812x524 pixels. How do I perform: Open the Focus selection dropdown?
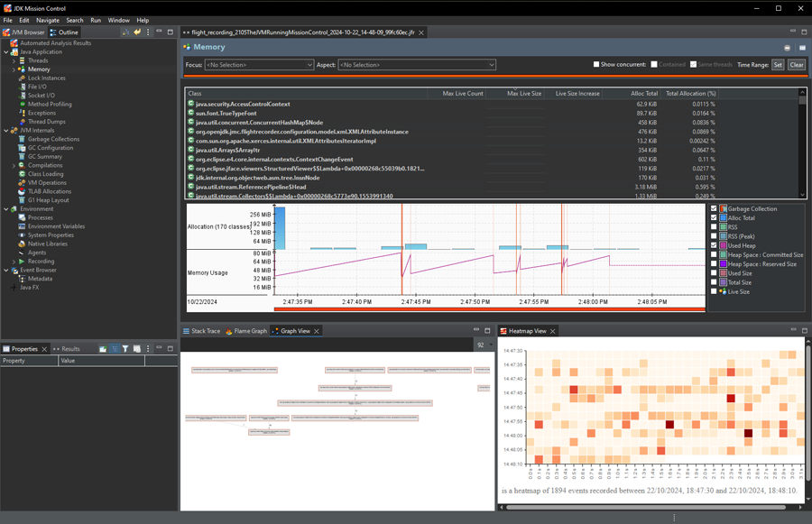259,65
